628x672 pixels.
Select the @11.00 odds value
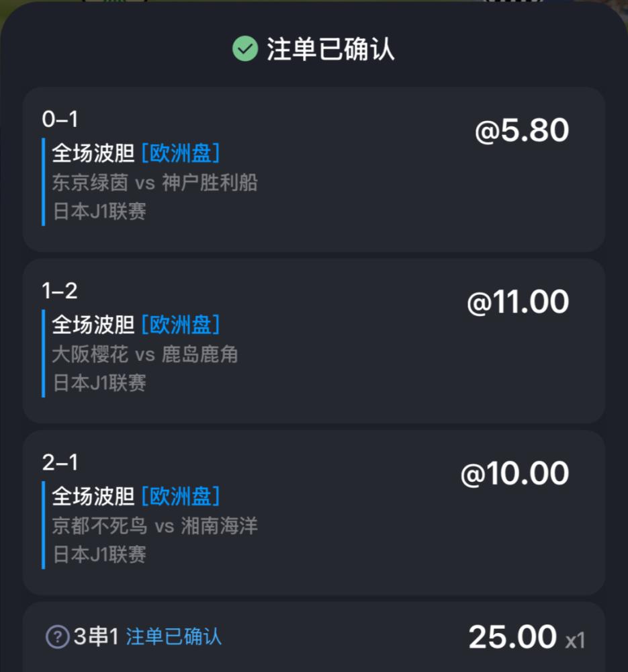(518, 302)
